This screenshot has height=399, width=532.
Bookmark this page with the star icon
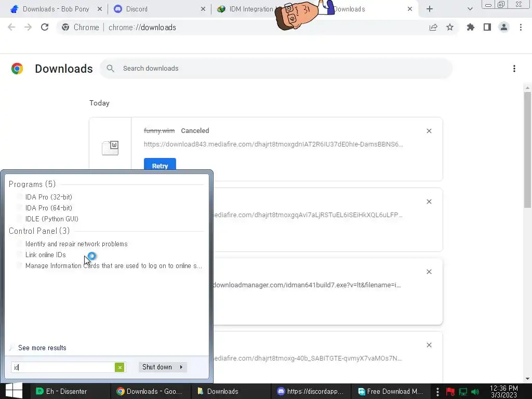450,27
